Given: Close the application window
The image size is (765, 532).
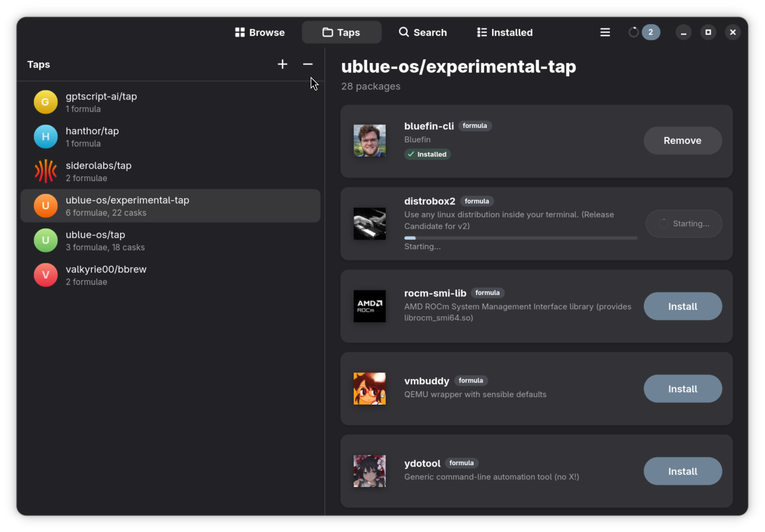Looking at the screenshot, I should click(733, 32).
